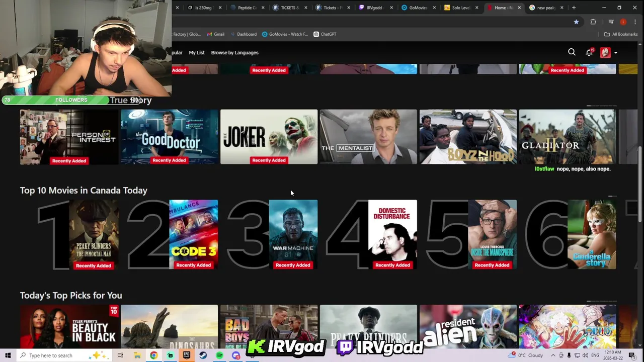Open The Good Doctor thumbnail
The width and height of the screenshot is (644, 362).
click(169, 137)
